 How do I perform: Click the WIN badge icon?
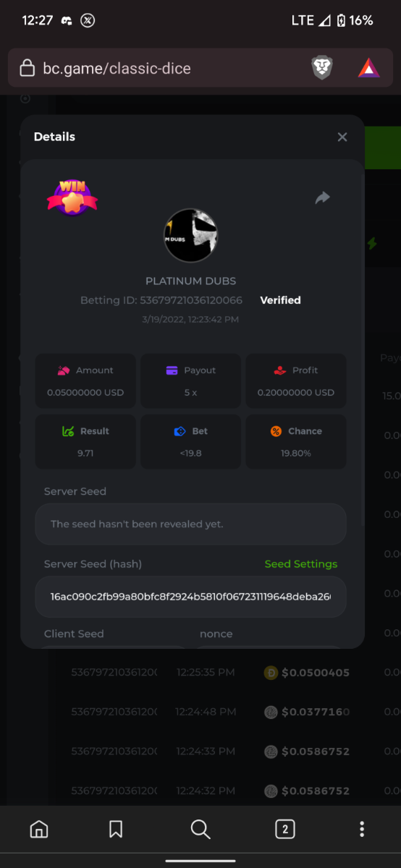[72, 195]
